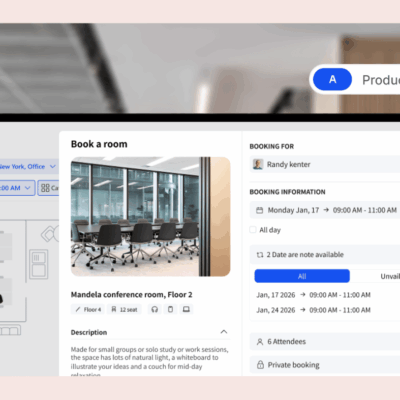The image size is (400, 400).
Task: Click the clipboard amenity icon
Action: [170, 309]
